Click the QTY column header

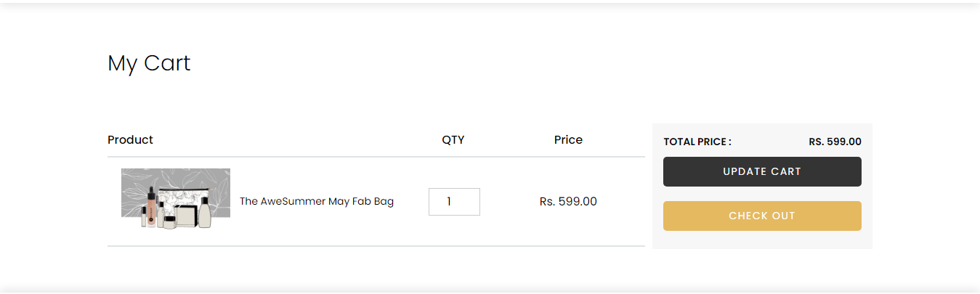point(453,139)
